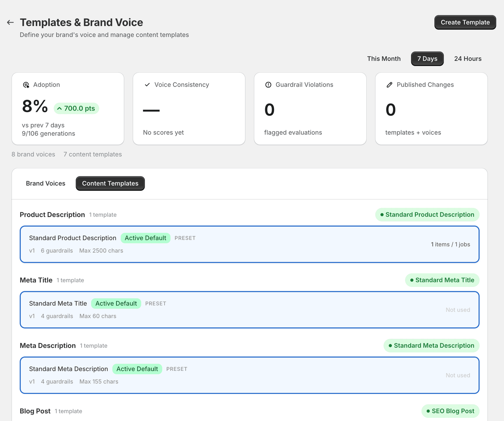The width and height of the screenshot is (504, 421).
Task: Click the back arrow next to Templates & Brand Voice
Action: tap(10, 22)
